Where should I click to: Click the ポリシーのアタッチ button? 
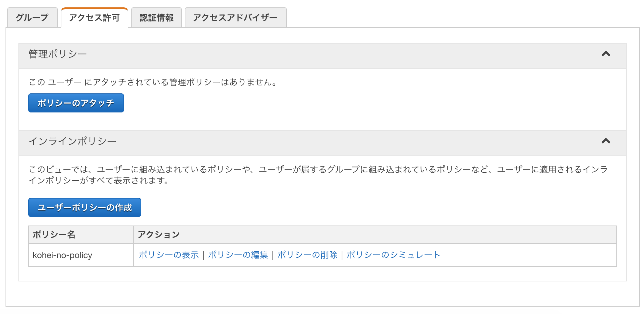pyautogui.click(x=76, y=103)
